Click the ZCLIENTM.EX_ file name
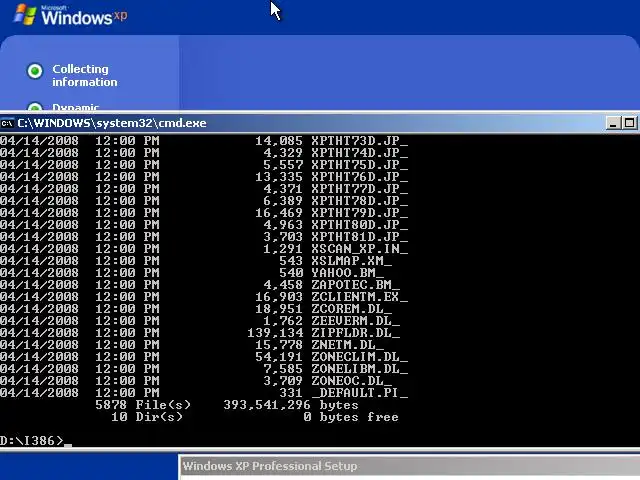Screen dimensions: 640x480 [360, 297]
